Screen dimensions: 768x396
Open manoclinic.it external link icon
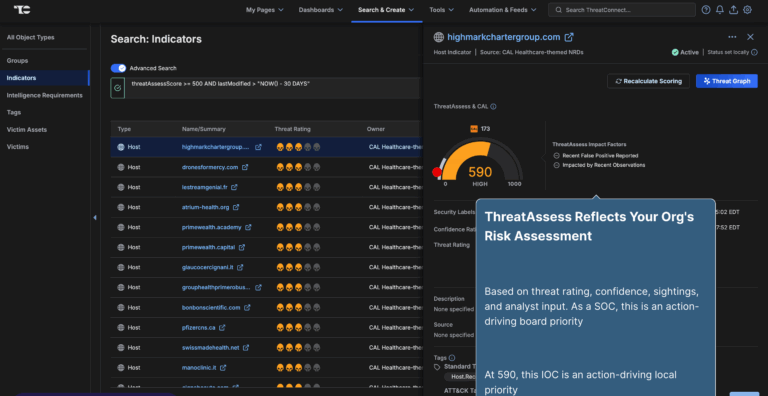(223, 368)
